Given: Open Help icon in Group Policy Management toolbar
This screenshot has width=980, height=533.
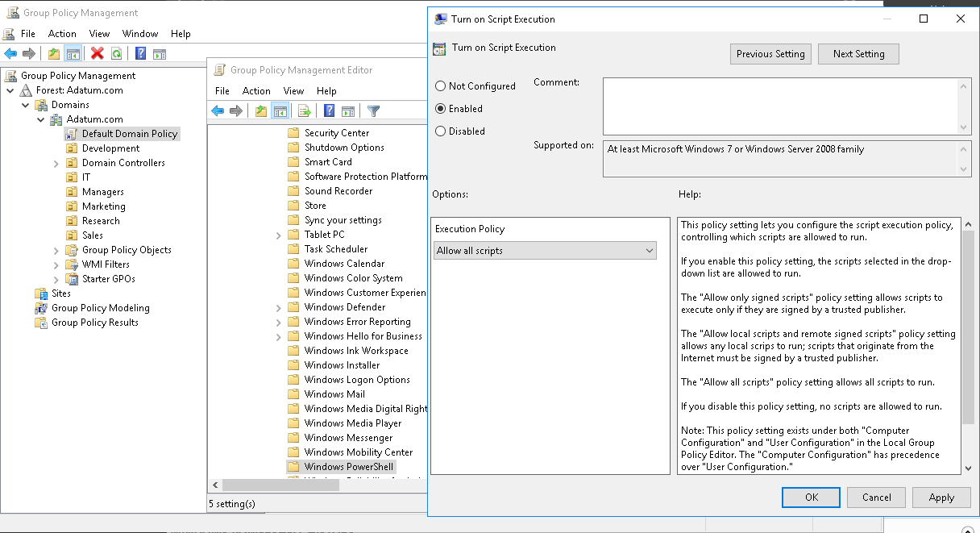Looking at the screenshot, I should (141, 54).
